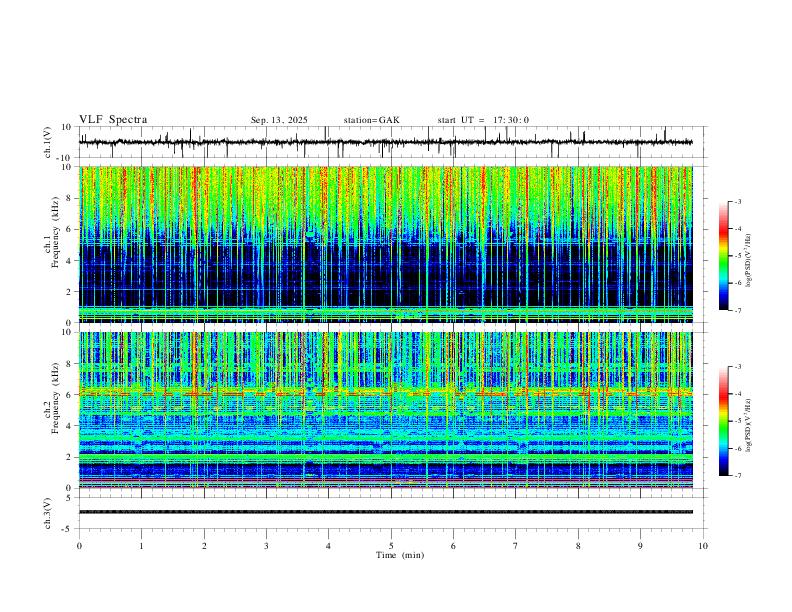Viewport: 792px width, 612px height.
Task: Click "-3" at the top of ch.1 color bar
Action: [737, 201]
